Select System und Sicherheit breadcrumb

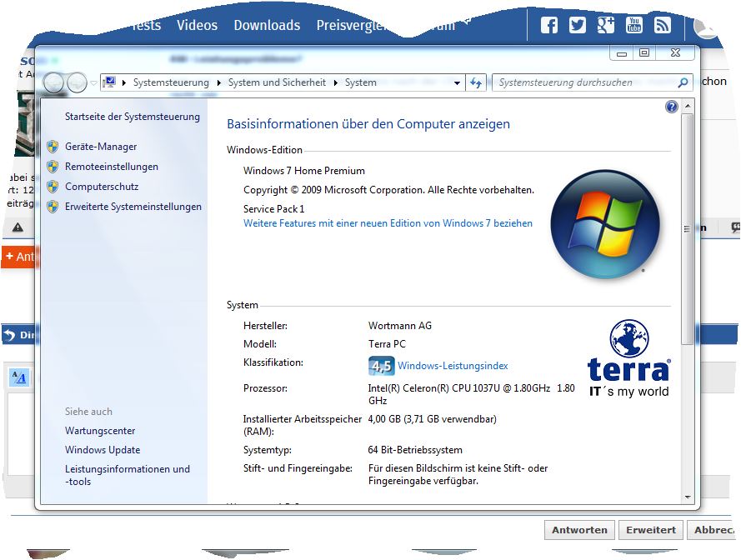click(x=277, y=82)
